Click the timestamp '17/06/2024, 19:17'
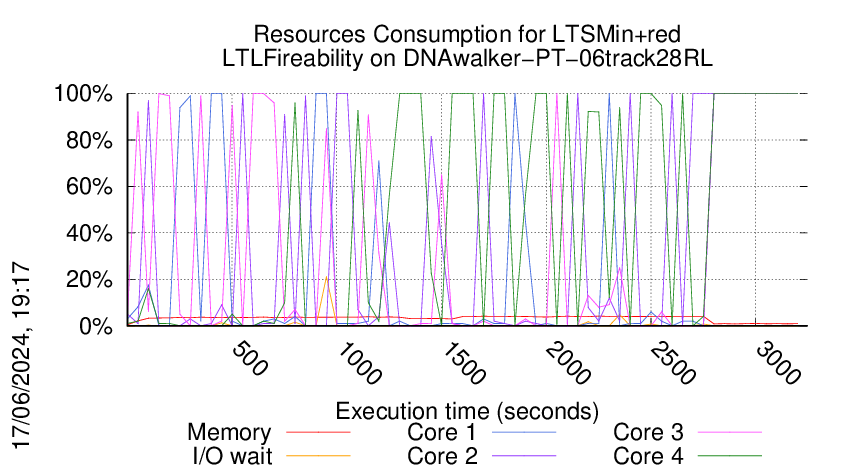The image size is (850, 475). click(x=21, y=356)
